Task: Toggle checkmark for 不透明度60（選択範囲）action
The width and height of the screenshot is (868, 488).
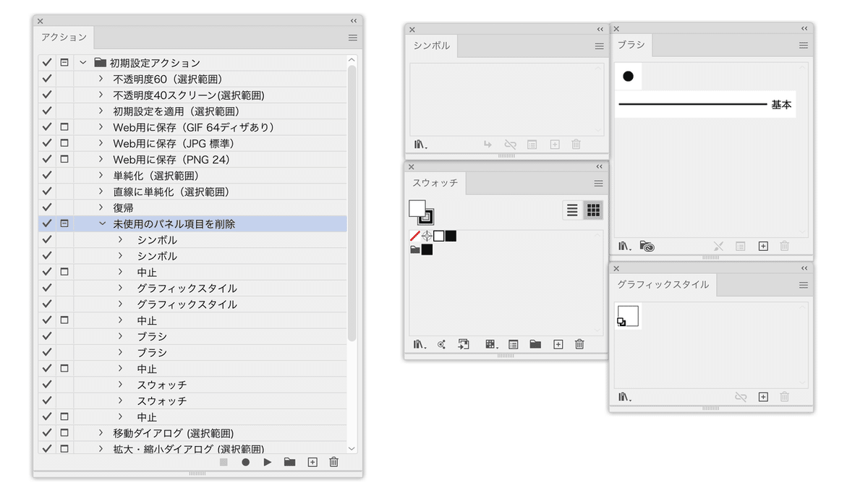Action: [47, 79]
